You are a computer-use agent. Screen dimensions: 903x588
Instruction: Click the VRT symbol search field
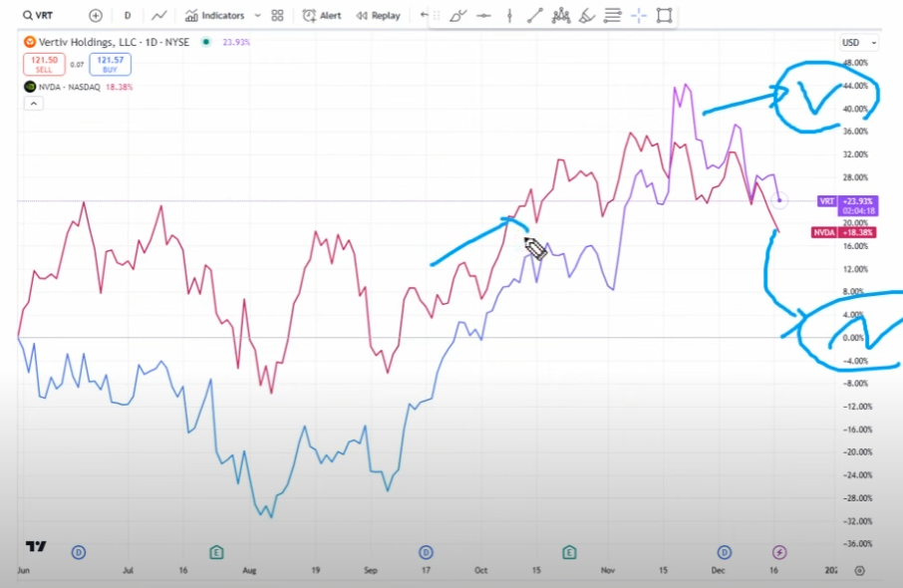[x=44, y=16]
